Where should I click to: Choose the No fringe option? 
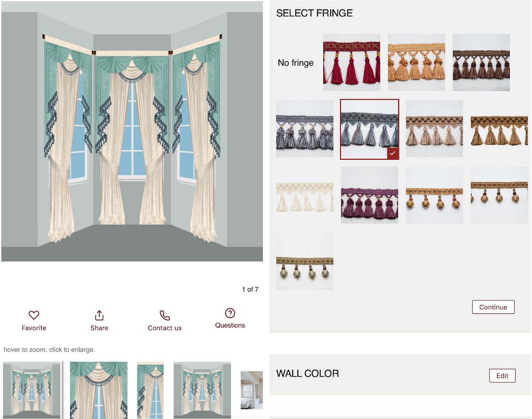[296, 63]
